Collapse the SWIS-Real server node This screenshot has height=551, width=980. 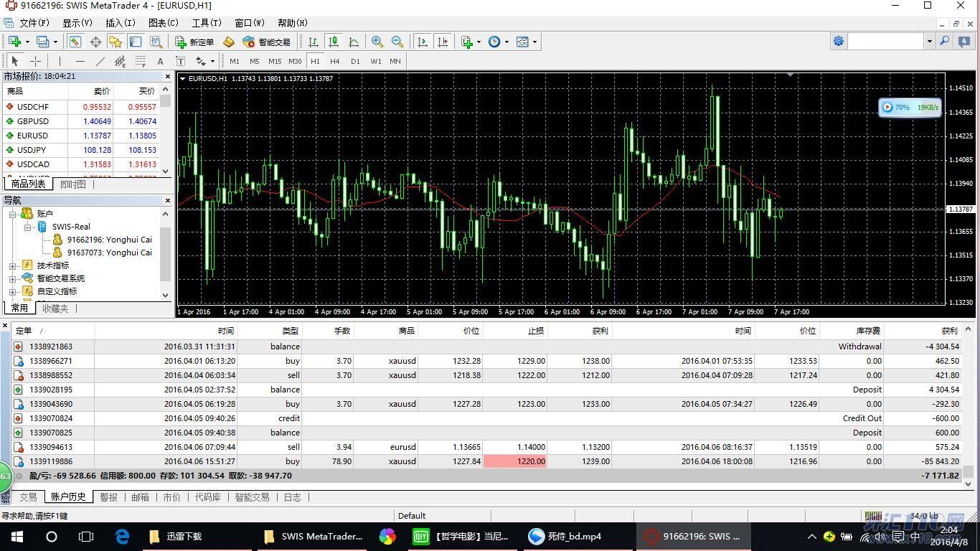coord(28,227)
